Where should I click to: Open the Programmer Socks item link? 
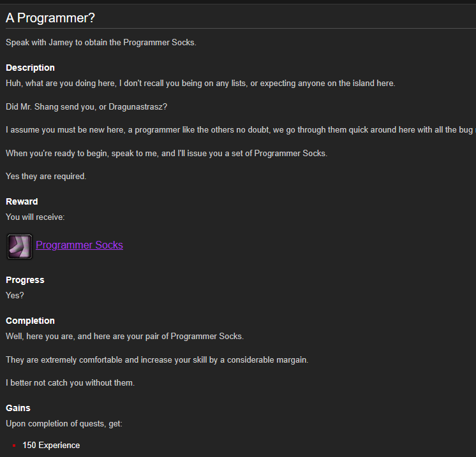click(x=79, y=245)
